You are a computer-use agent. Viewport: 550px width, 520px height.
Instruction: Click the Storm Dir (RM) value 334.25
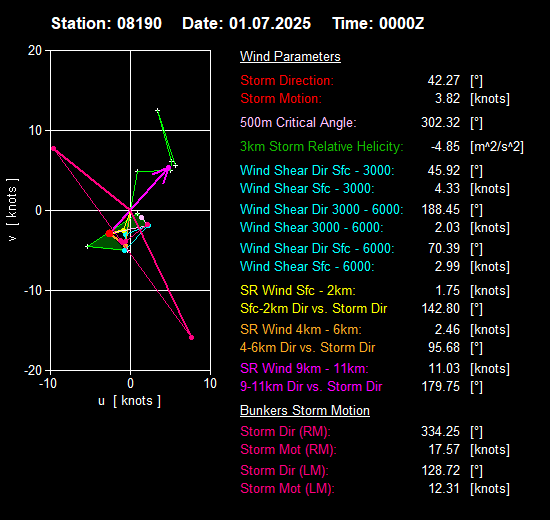tap(441, 431)
